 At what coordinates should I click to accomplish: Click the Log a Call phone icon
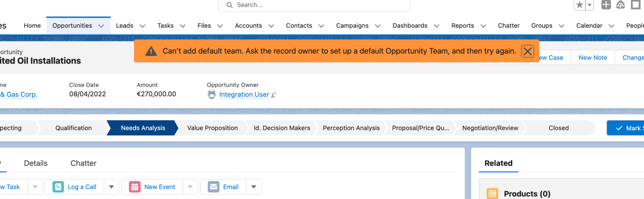[58, 187]
